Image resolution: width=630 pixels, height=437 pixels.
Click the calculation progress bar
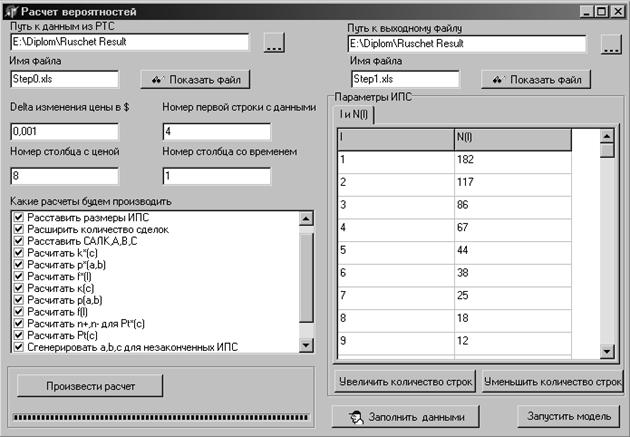[161, 418]
